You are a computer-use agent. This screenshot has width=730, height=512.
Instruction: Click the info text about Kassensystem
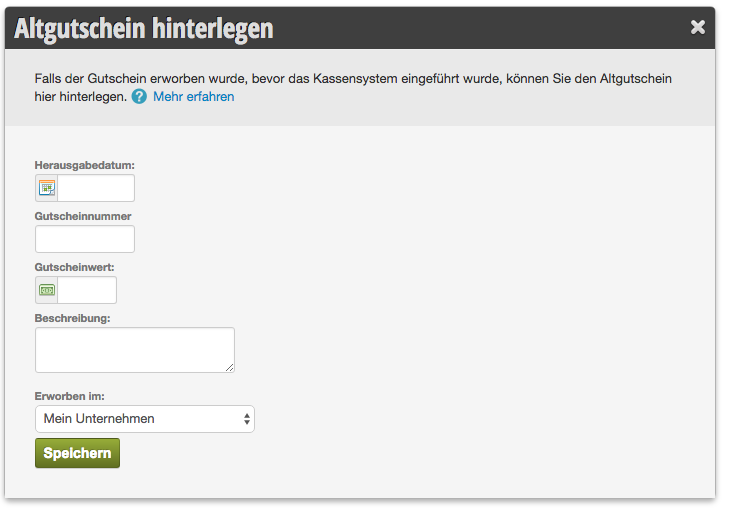[x=353, y=88]
